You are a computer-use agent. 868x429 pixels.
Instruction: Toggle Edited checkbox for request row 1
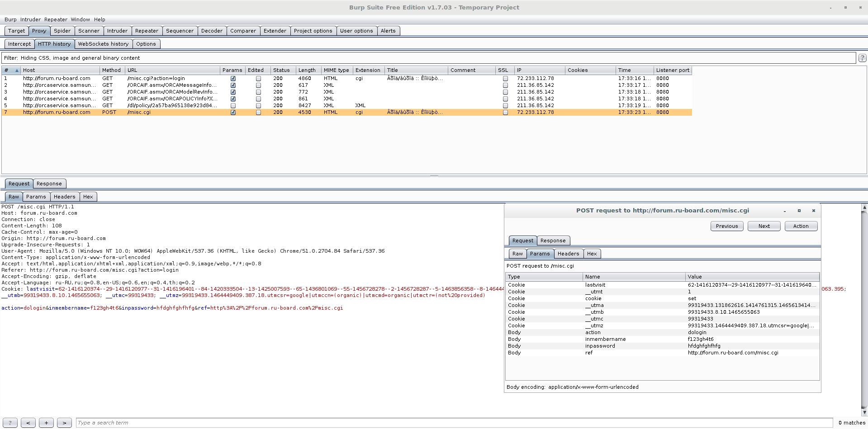[x=258, y=78]
